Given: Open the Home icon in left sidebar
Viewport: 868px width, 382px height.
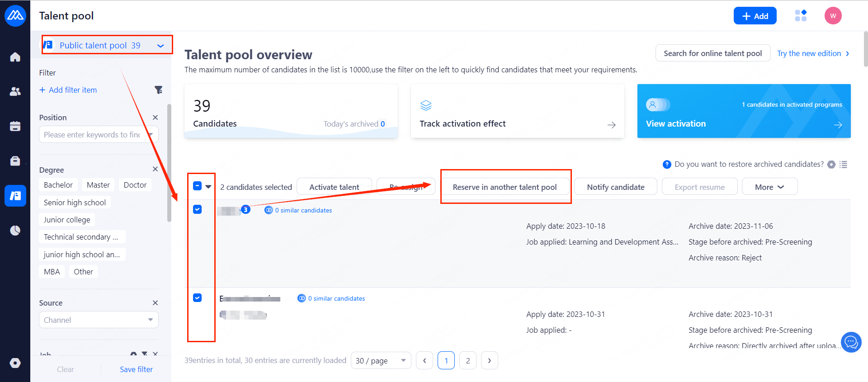Looking at the screenshot, I should click(15, 57).
